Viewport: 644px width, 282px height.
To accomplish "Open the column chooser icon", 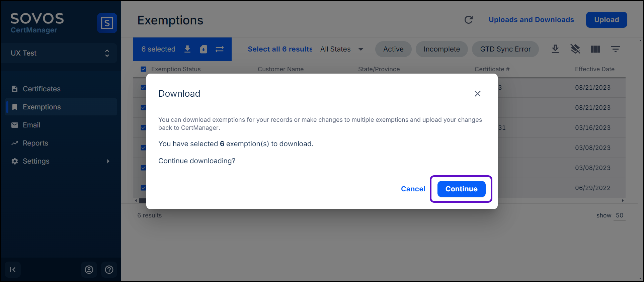I will 595,49.
